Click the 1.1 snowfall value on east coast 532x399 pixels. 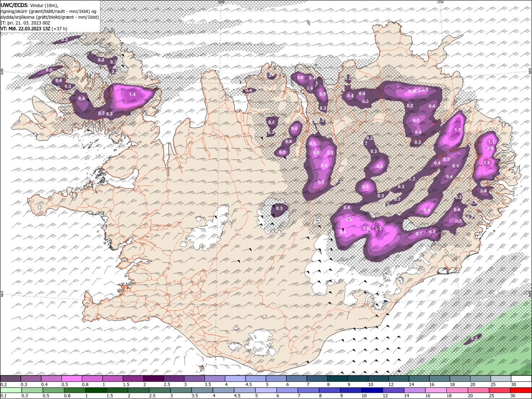pyautogui.click(x=491, y=142)
